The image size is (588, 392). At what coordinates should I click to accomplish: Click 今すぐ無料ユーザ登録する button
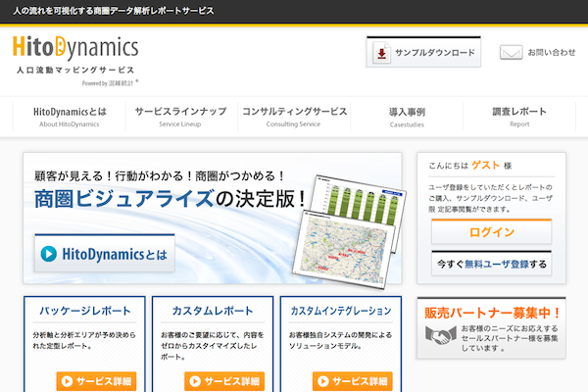tap(492, 264)
